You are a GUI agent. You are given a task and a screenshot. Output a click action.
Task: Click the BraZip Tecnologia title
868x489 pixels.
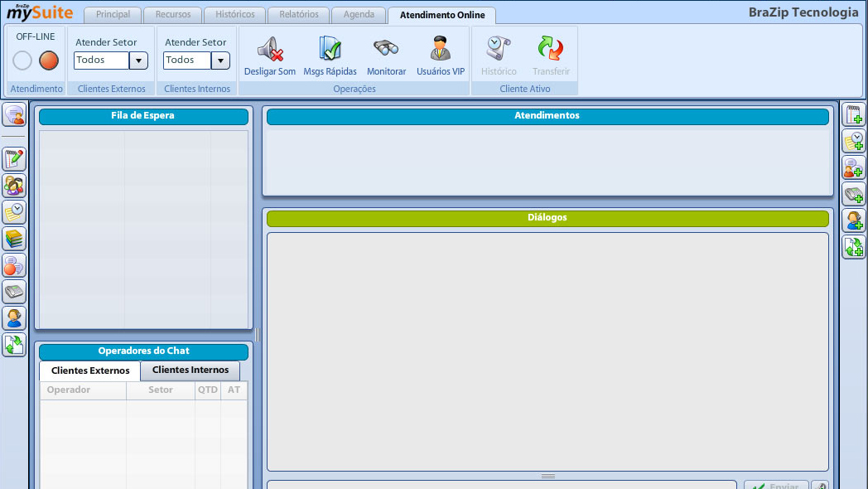pyautogui.click(x=803, y=12)
